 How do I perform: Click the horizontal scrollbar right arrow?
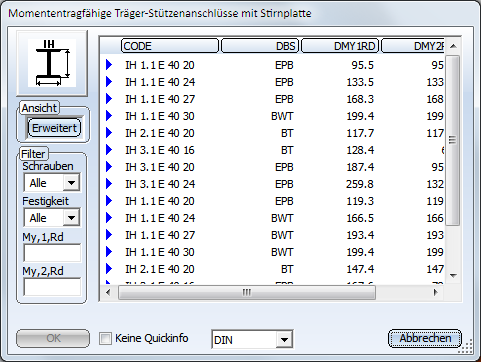436,292
